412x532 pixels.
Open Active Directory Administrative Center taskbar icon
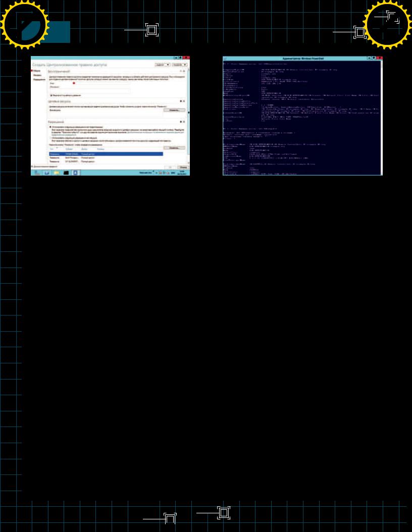tap(75, 173)
